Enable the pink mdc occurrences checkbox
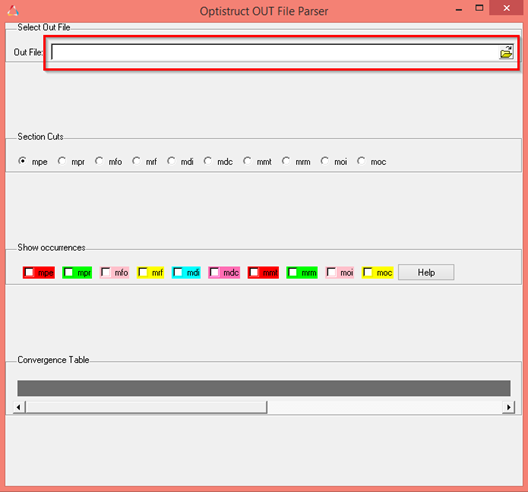 pyautogui.click(x=214, y=272)
